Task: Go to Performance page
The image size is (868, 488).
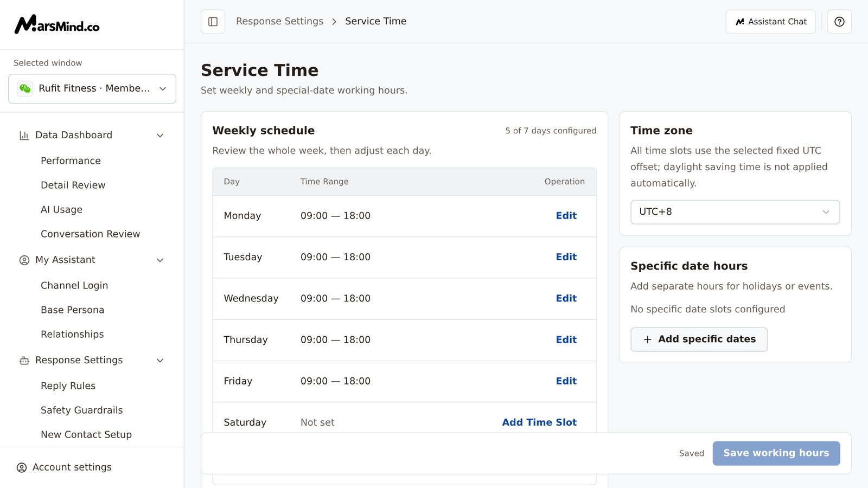Action: click(x=71, y=160)
